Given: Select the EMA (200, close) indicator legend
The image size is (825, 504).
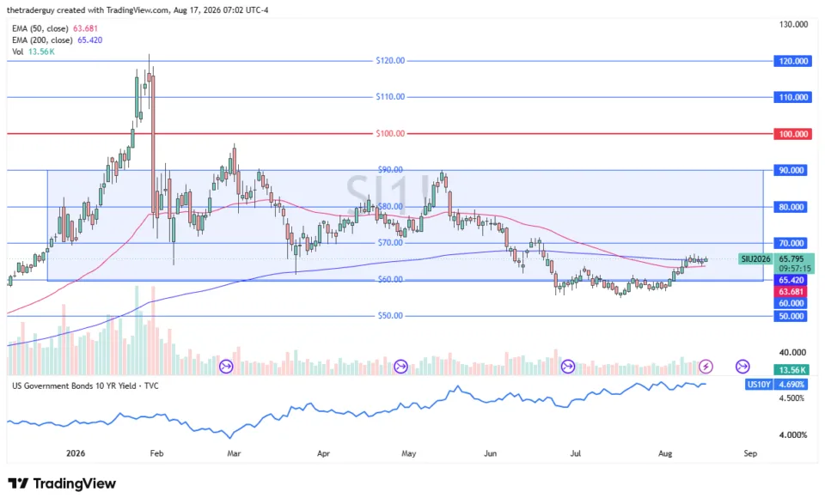Looking at the screenshot, I should (x=57, y=40).
